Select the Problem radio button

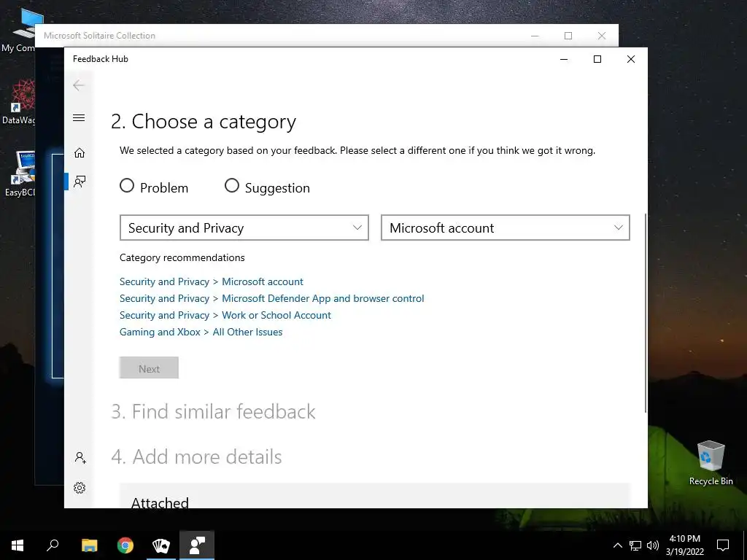point(127,185)
